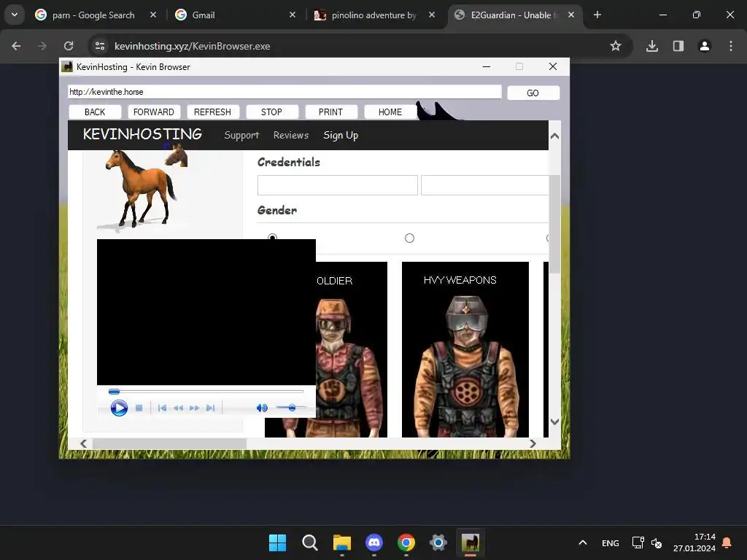Go back in Kevin Browser with BACK
Screen dimensions: 747x560
point(95,112)
